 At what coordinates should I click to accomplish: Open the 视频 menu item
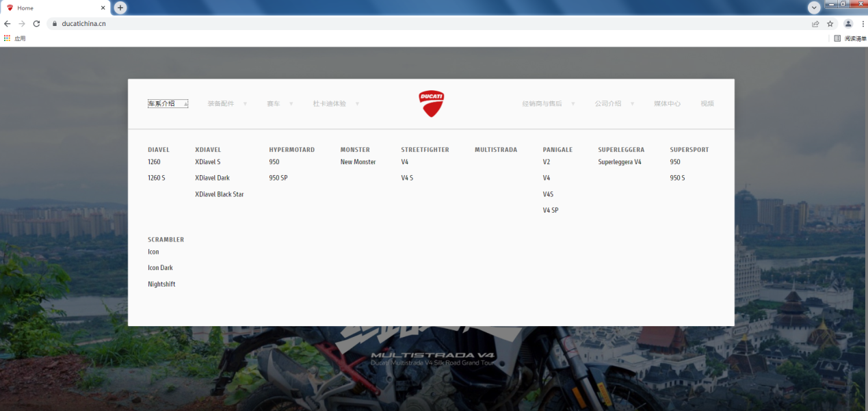[x=707, y=104]
